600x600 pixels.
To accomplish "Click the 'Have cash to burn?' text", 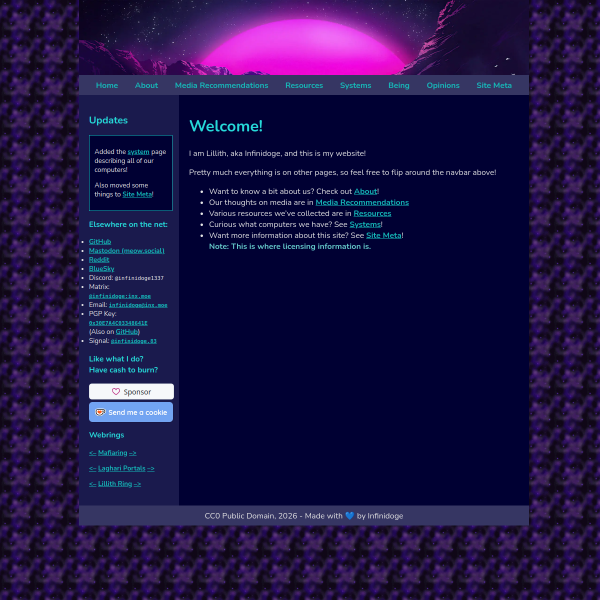I will pyautogui.click(x=123, y=370).
